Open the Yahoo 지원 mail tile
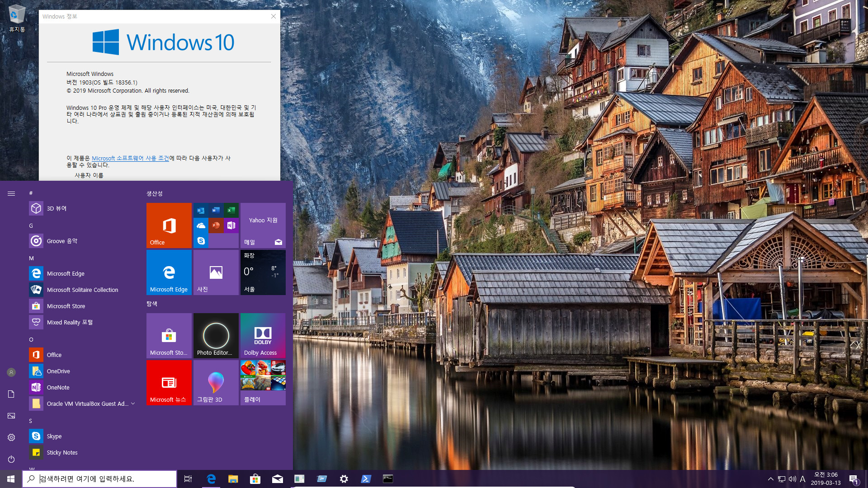The image size is (868, 488). [x=263, y=225]
